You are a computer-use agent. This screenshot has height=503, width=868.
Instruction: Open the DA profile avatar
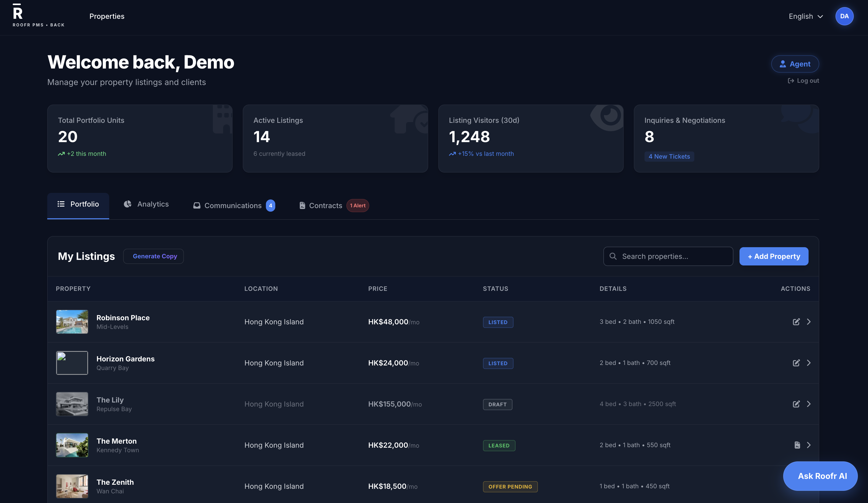coord(844,16)
